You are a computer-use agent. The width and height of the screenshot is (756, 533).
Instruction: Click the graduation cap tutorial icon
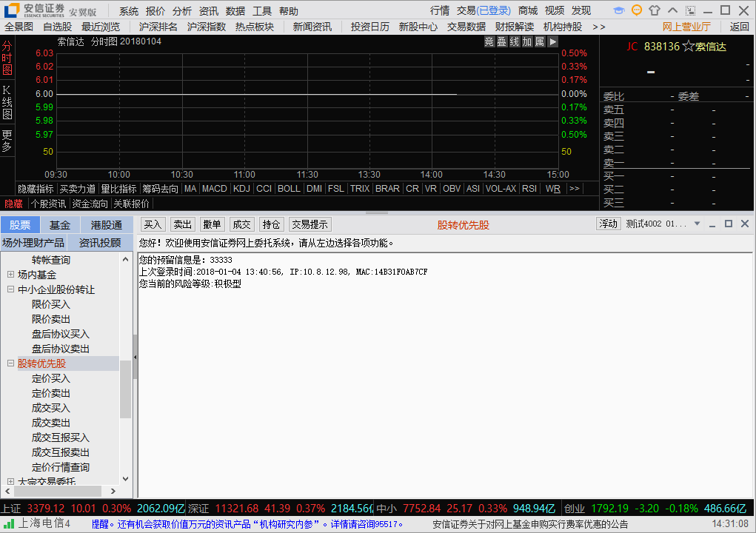click(619, 10)
